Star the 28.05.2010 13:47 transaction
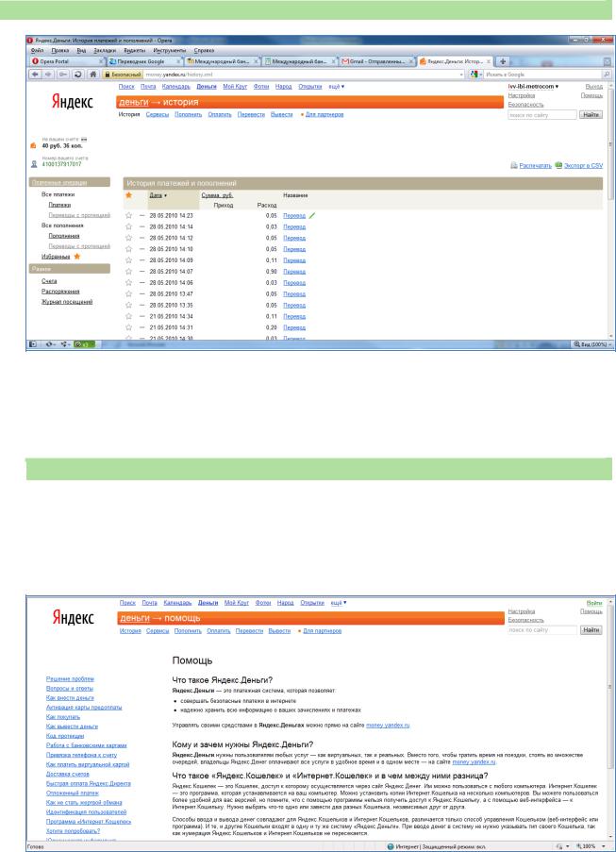The width and height of the screenshot is (616, 852). tap(128, 294)
